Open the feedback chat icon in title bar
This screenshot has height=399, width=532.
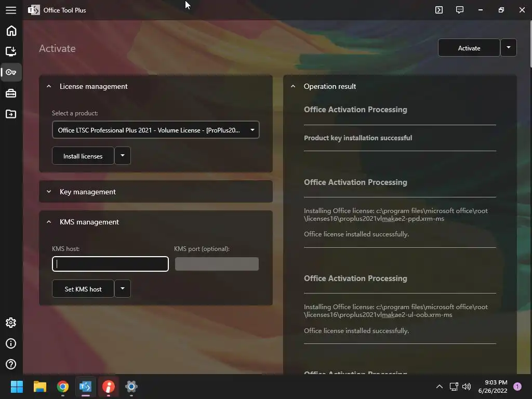[460, 10]
